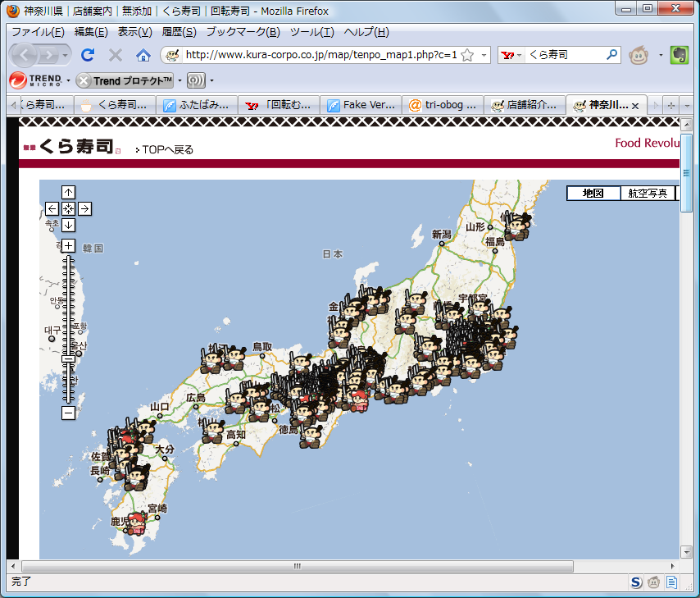Open dropdown beside wireless signal icon
The image size is (700, 598).
pyautogui.click(x=211, y=80)
